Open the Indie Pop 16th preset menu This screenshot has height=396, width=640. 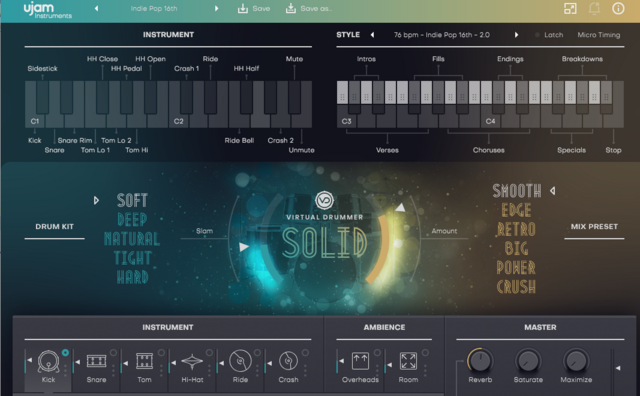click(154, 9)
